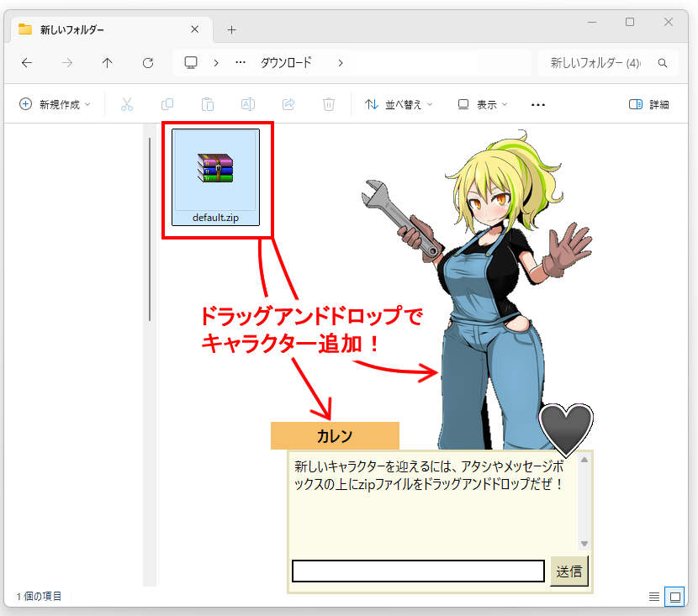Image resolution: width=698 pixels, height=616 pixels.
Task: Click the cut scissors icon in toolbar
Action: 127,104
